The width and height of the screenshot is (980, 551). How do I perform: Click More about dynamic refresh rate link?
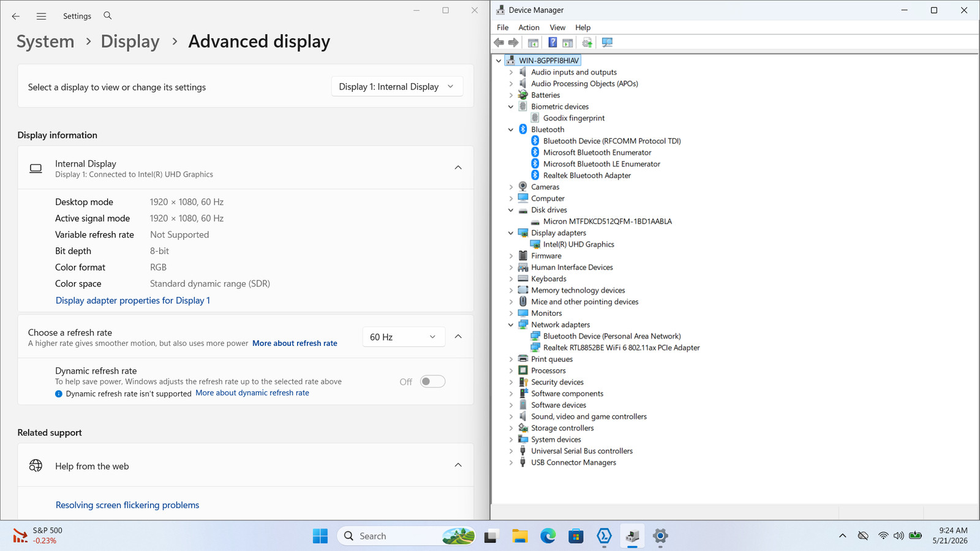[x=252, y=393]
